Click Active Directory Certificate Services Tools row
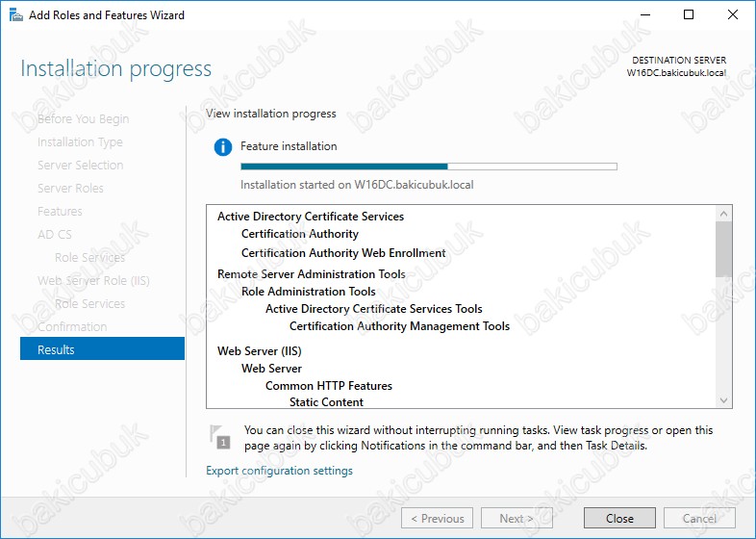The image size is (756, 539). click(x=373, y=309)
